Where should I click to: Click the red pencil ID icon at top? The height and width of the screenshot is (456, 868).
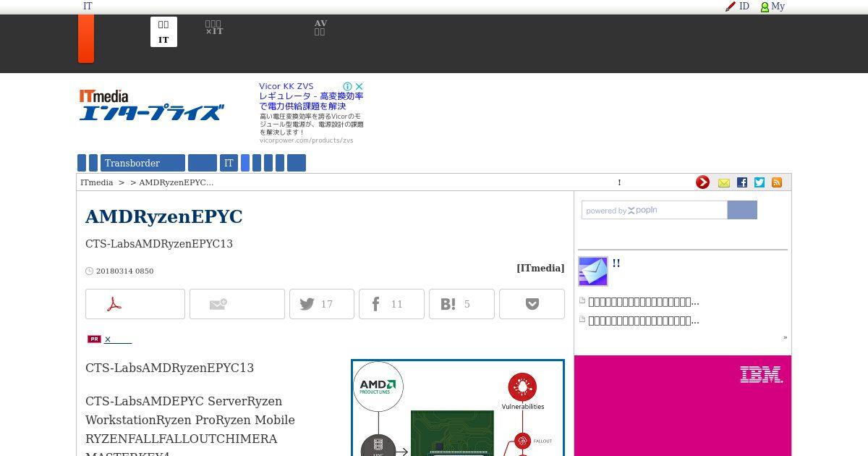pos(731,7)
